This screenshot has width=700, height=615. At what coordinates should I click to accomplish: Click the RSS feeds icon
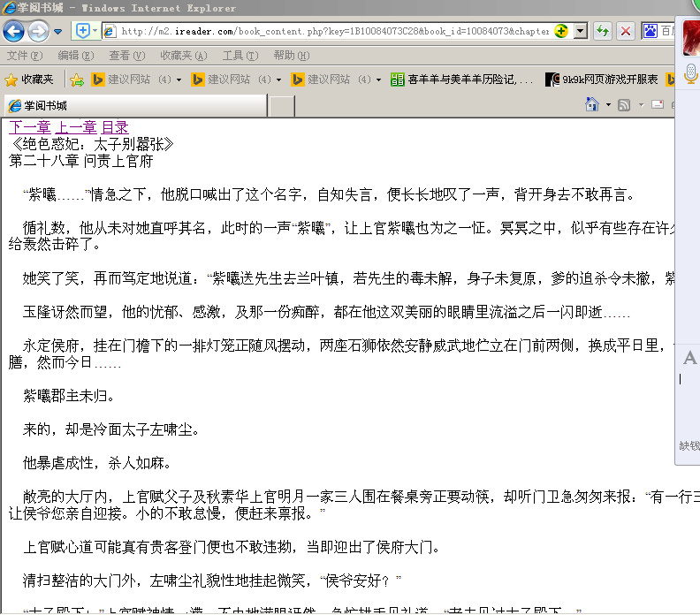tap(624, 105)
